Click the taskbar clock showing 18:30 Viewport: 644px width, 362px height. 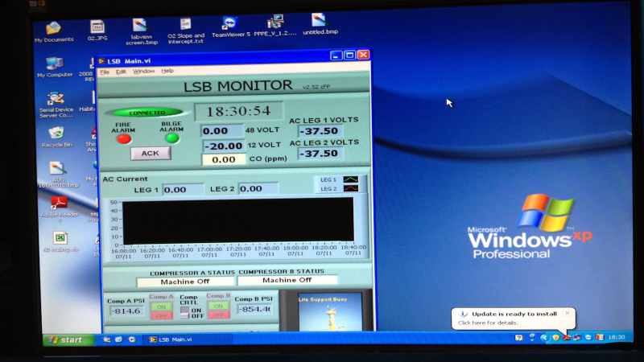click(x=617, y=337)
